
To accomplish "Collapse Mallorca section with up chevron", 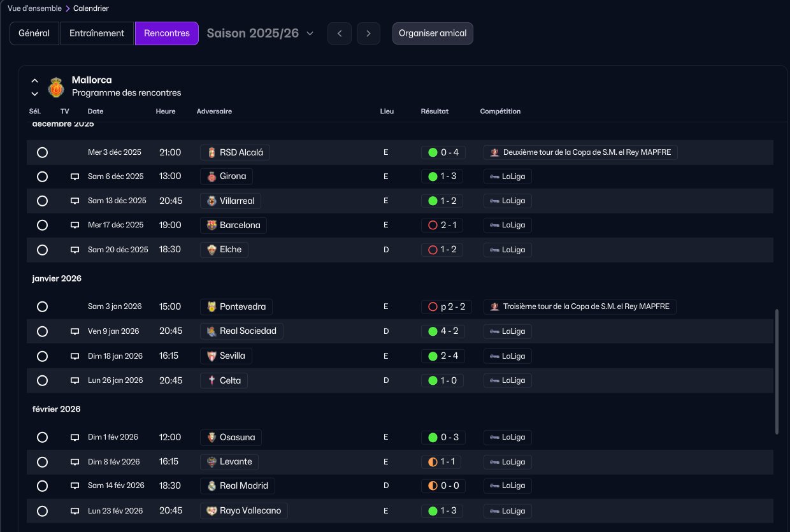I will (x=35, y=81).
